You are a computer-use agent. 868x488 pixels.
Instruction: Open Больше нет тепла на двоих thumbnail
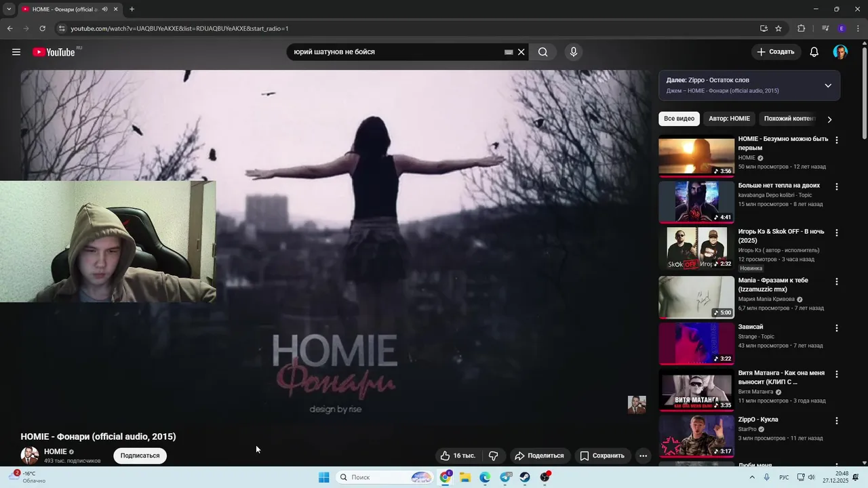pos(696,202)
